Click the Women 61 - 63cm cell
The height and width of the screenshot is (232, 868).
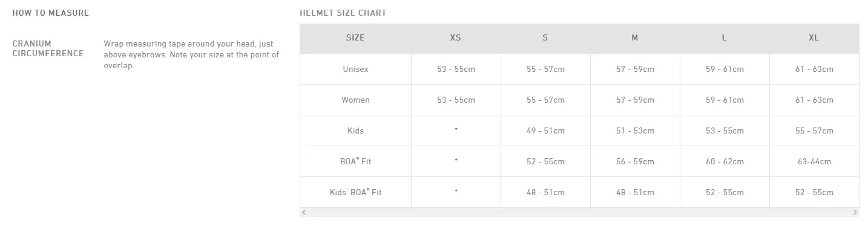814,100
